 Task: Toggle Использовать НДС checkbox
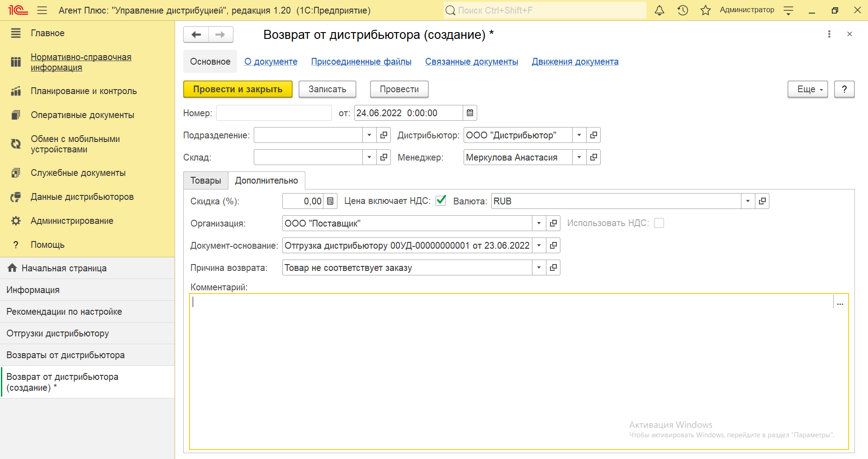(659, 223)
